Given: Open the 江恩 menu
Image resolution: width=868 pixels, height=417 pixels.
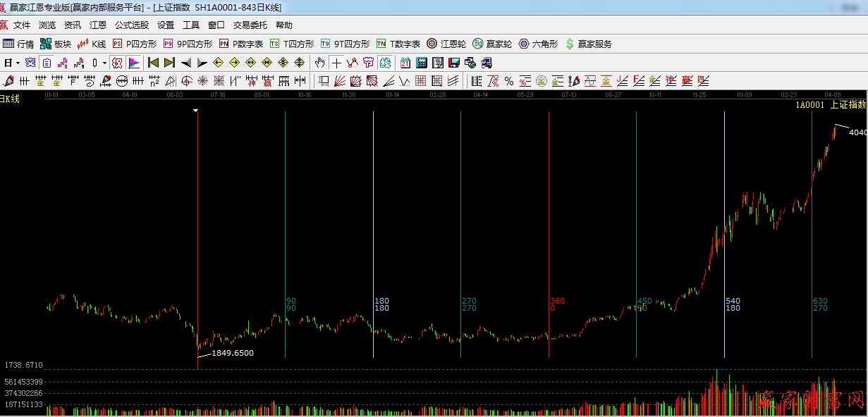Looking at the screenshot, I should [x=98, y=25].
